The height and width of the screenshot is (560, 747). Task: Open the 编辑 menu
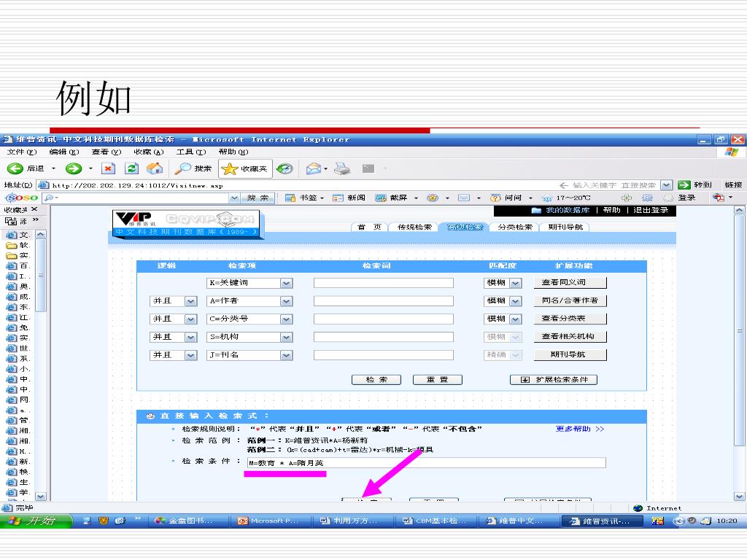click(64, 152)
